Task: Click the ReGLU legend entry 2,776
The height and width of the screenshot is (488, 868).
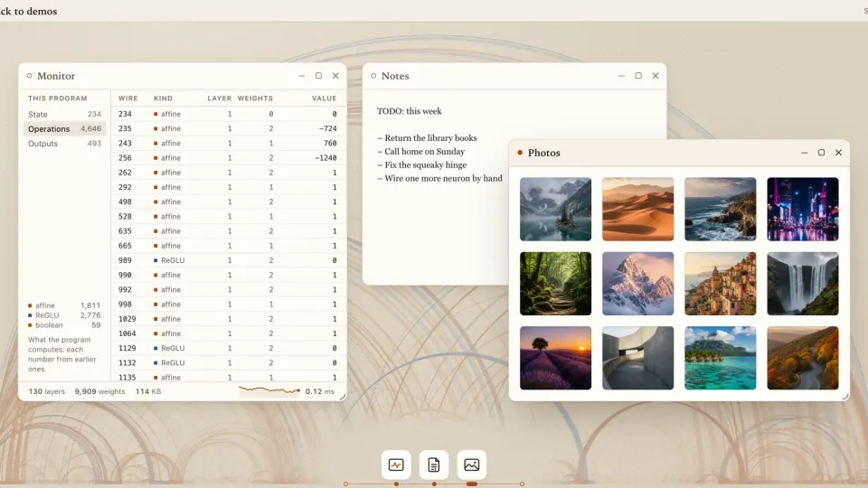Action: pyautogui.click(x=64, y=315)
